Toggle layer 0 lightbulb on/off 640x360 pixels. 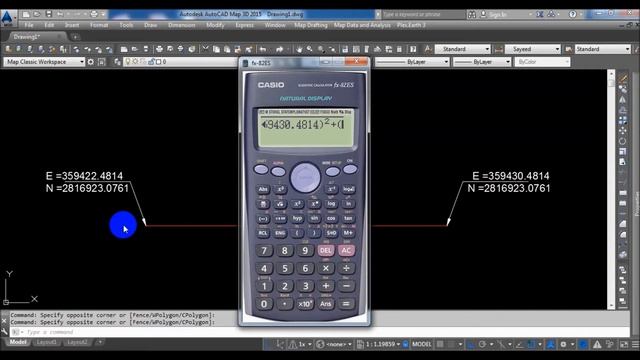[128, 62]
